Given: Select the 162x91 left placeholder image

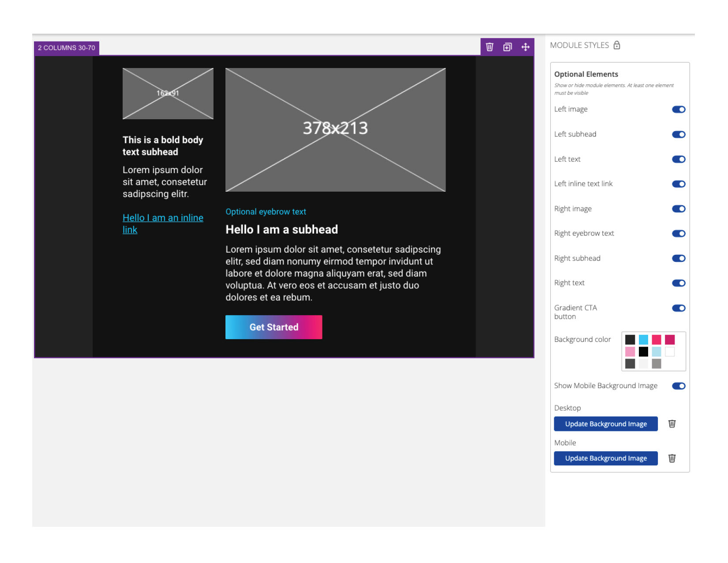Looking at the screenshot, I should (168, 94).
